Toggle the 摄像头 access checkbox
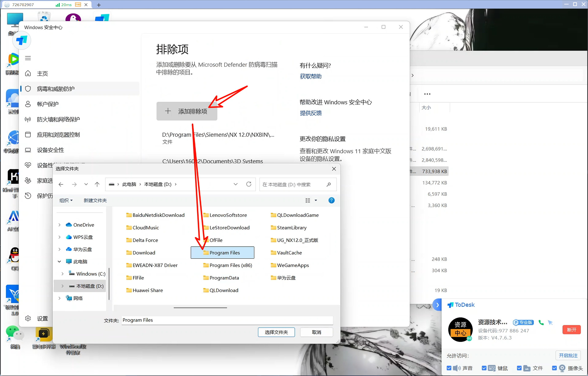The width and height of the screenshot is (588, 376). coord(554,368)
